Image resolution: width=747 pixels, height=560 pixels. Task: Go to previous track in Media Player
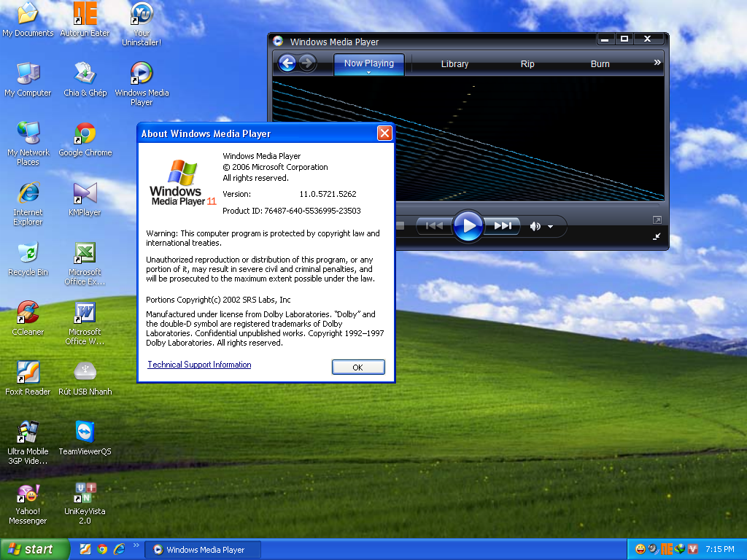tap(434, 226)
